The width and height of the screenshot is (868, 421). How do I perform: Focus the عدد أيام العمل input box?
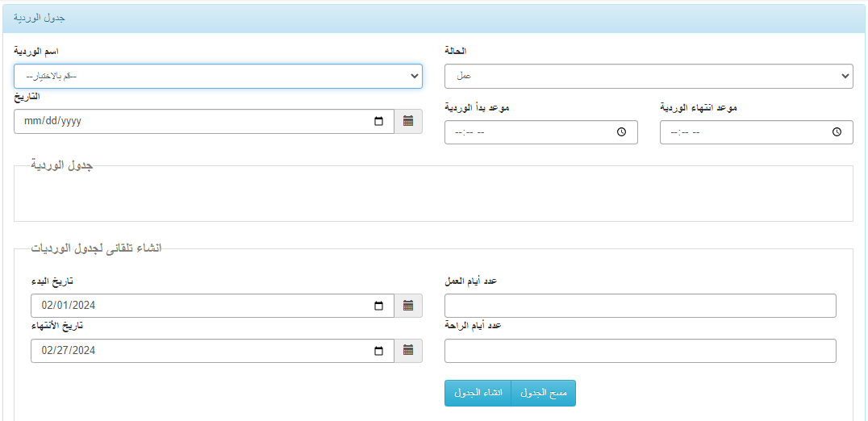(641, 306)
